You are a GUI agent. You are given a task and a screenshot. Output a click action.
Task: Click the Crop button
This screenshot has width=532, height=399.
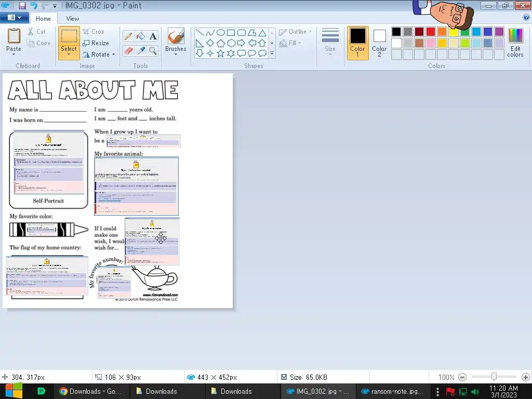pyautogui.click(x=94, y=32)
